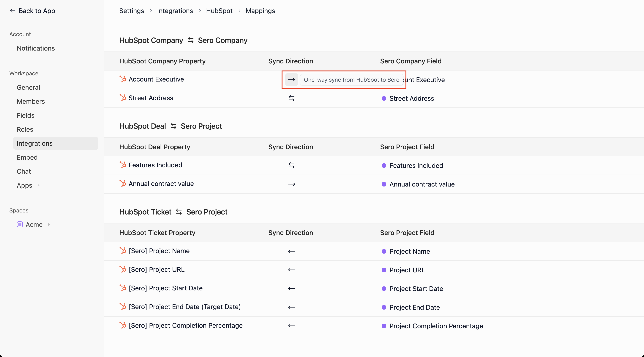Click Annual contract value sync arrow
This screenshot has width=644, height=357.
pyautogui.click(x=291, y=184)
